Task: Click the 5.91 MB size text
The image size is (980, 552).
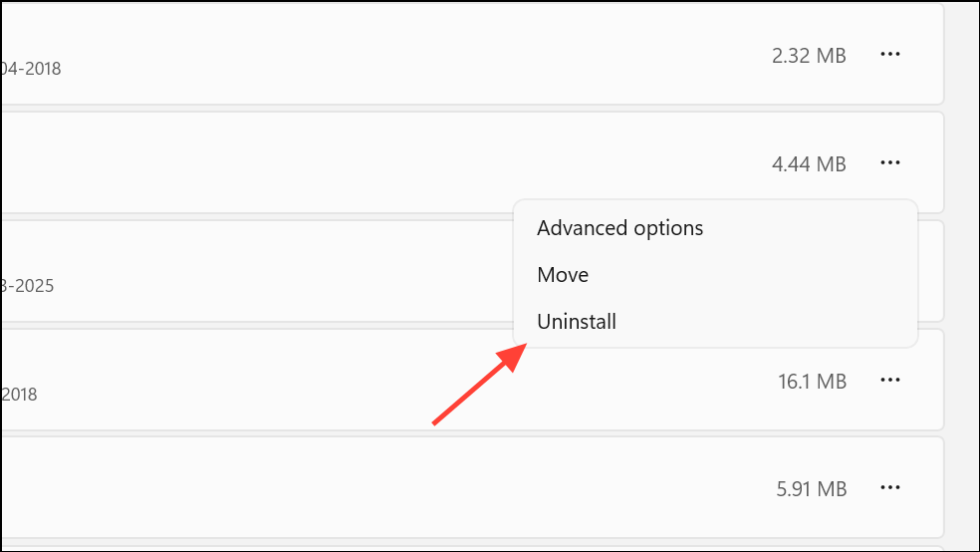Action: point(811,489)
